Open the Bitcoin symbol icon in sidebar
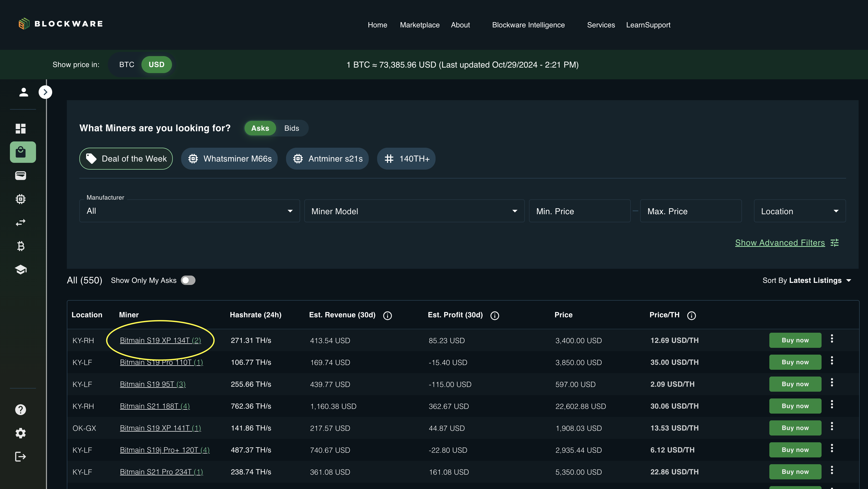 (x=21, y=246)
